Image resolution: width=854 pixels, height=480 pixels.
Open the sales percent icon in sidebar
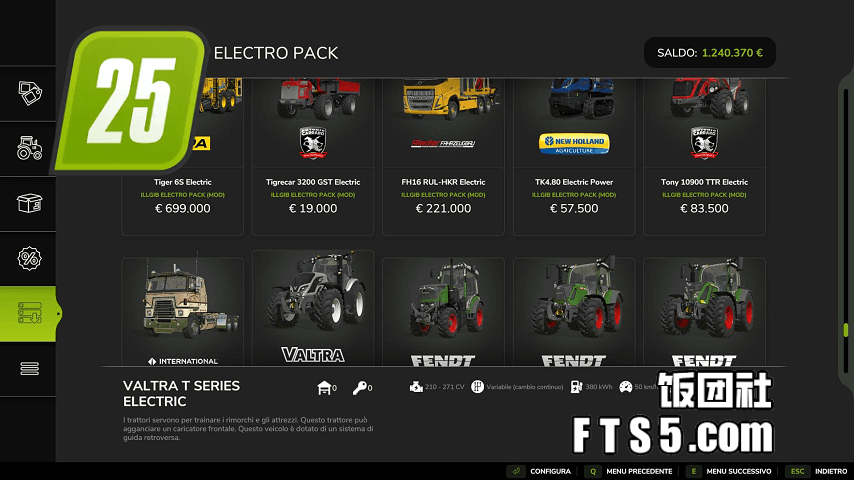[x=29, y=258]
